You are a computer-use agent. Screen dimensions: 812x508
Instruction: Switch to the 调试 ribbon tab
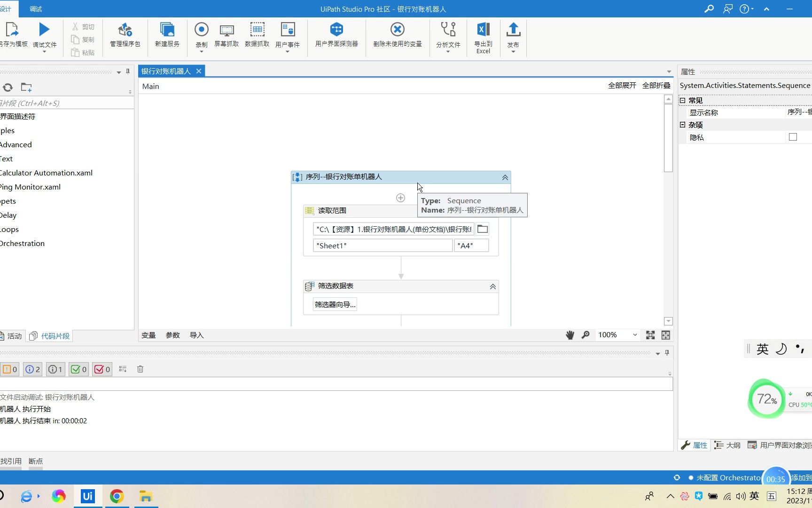pyautogui.click(x=36, y=9)
